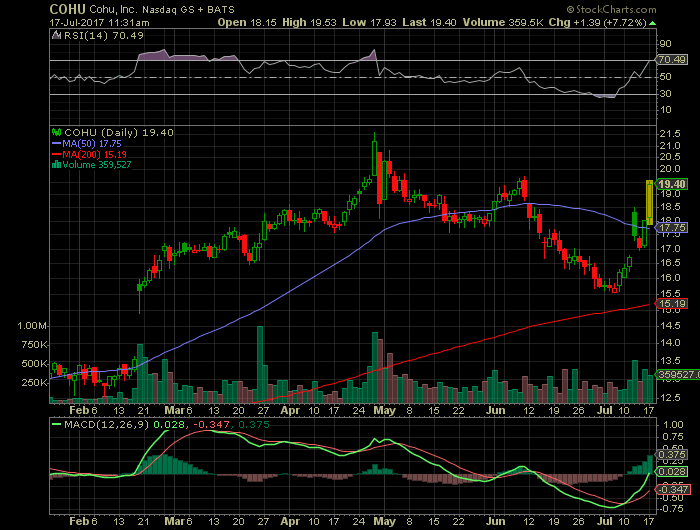Click the 'Volume 359,527' legend entry
Viewport: 700px width, 530px height.
point(97,165)
